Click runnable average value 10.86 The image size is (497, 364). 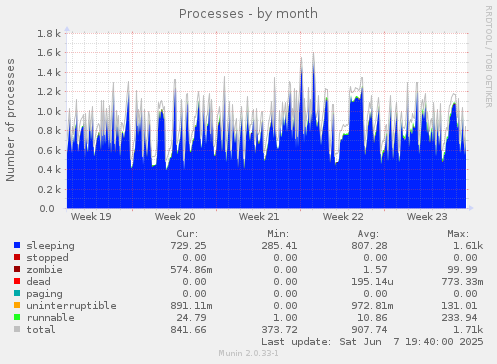pos(372,318)
